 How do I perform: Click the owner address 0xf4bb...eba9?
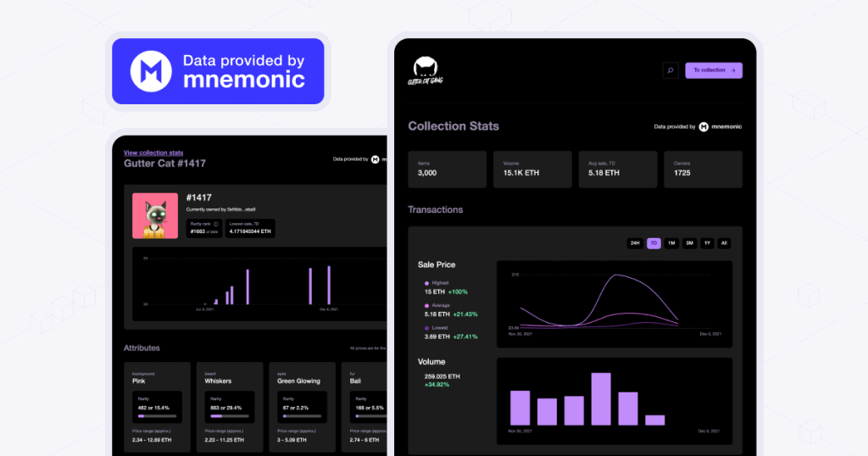point(242,209)
